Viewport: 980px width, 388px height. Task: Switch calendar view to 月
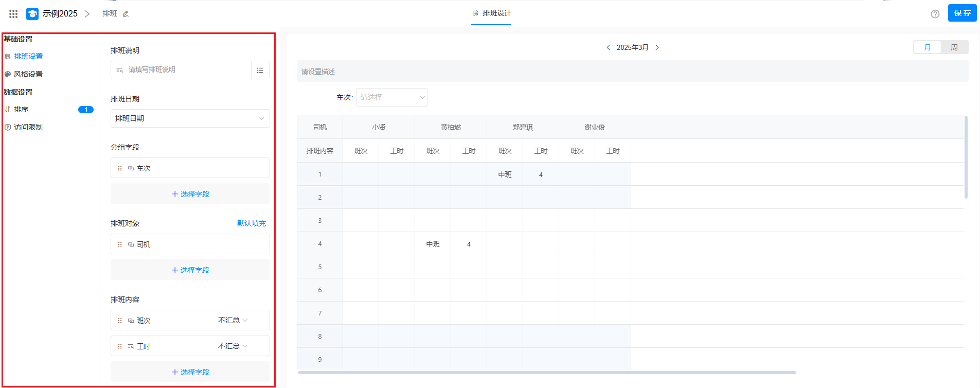pos(927,47)
